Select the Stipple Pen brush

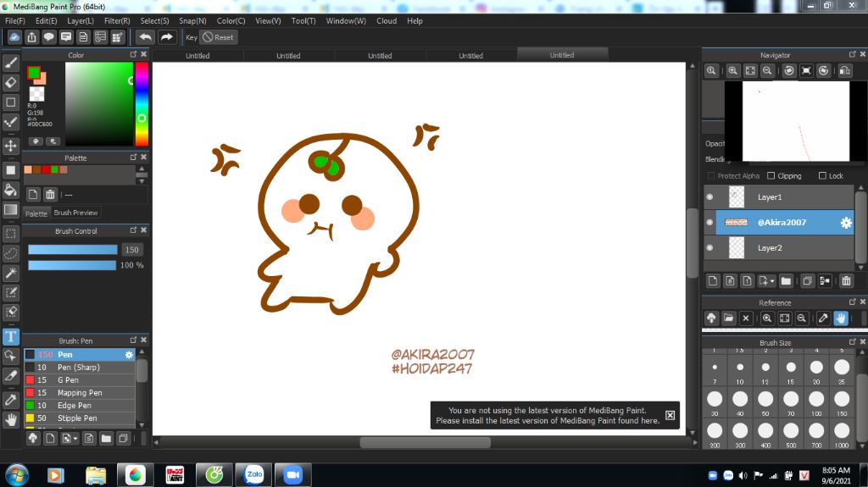click(x=80, y=418)
